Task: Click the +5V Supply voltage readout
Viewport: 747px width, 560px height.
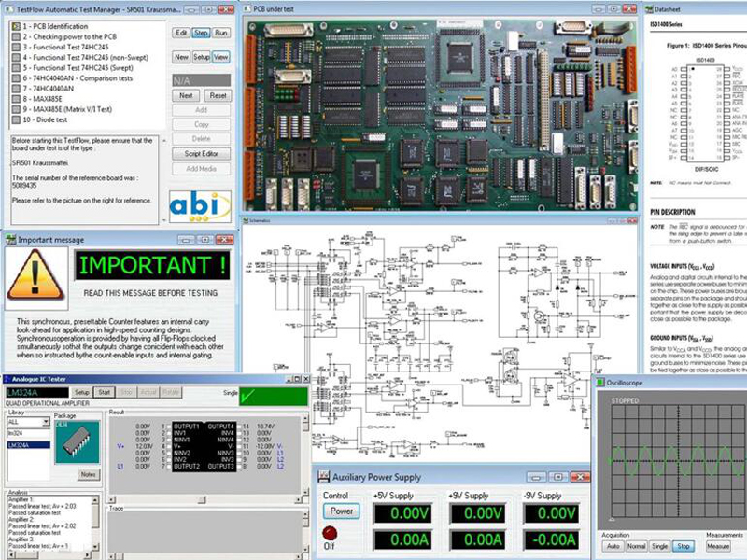Action: coord(403,513)
